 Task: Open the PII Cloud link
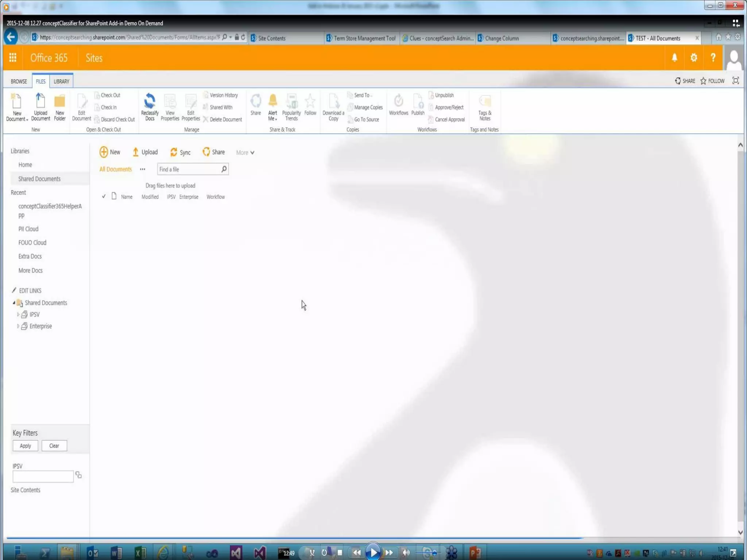click(x=28, y=229)
